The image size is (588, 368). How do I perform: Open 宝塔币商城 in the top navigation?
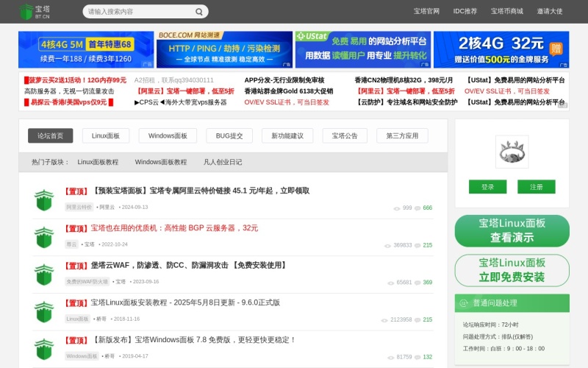click(506, 11)
